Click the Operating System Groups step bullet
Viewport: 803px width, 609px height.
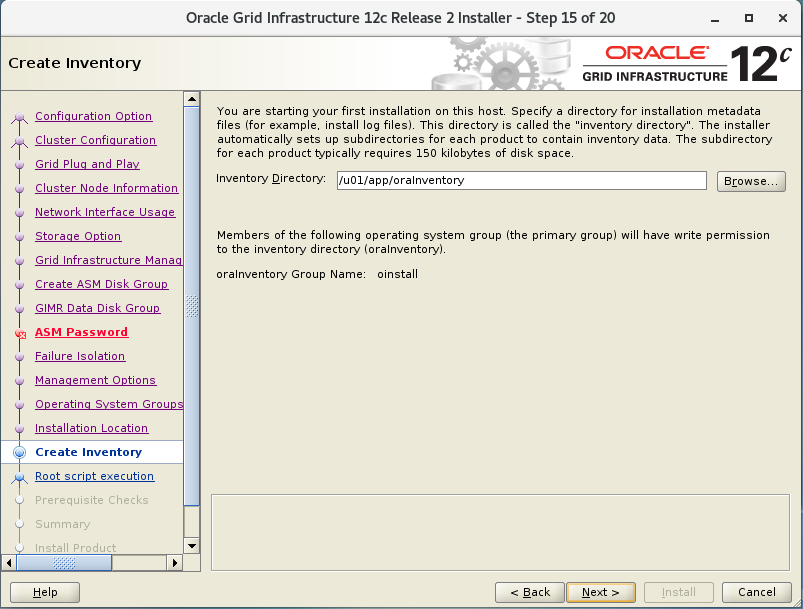(19, 405)
